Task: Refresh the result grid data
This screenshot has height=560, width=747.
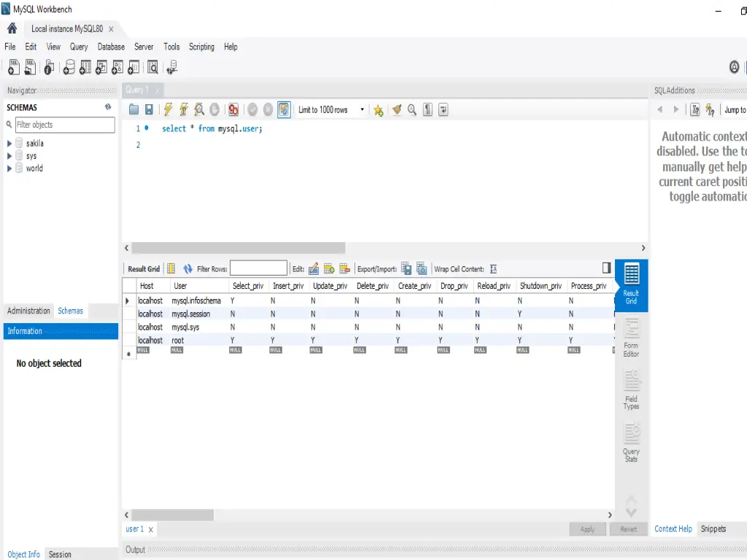Action: 187,269
